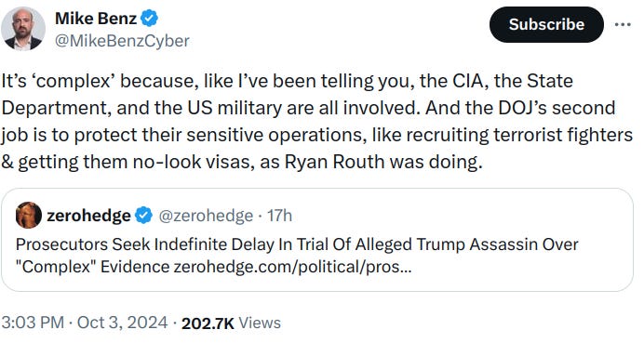
Task: Click the 3:03 PM tweet timestamp
Action: [x=33, y=323]
